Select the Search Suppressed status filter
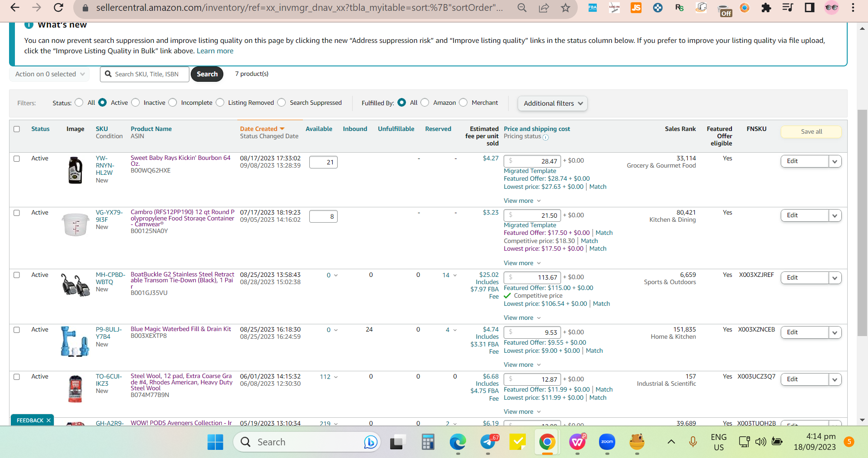 (282, 103)
